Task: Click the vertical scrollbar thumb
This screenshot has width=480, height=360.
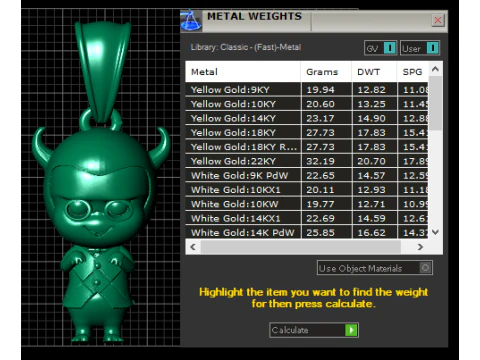Action: point(435,103)
